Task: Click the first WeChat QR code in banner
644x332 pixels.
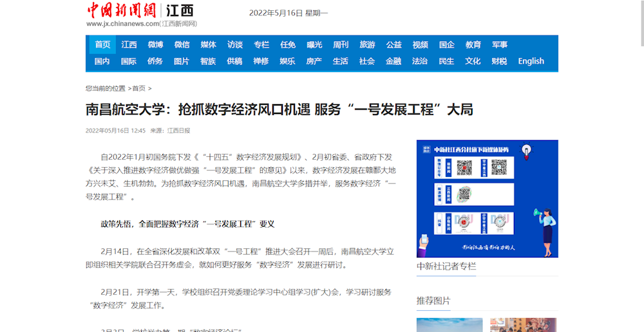Action: [x=464, y=167]
